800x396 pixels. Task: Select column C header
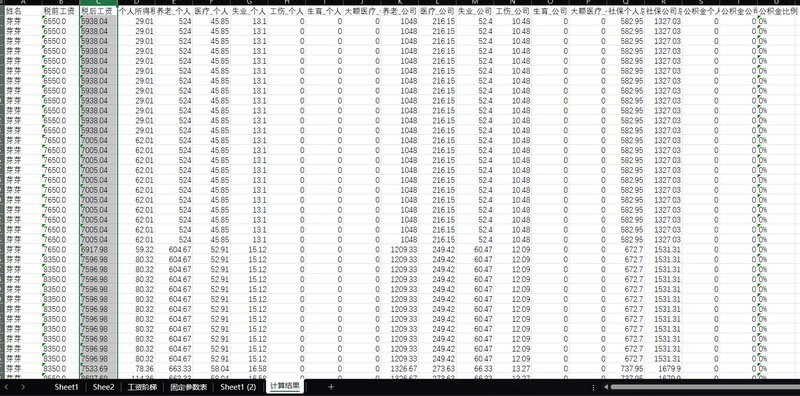coord(98,3)
